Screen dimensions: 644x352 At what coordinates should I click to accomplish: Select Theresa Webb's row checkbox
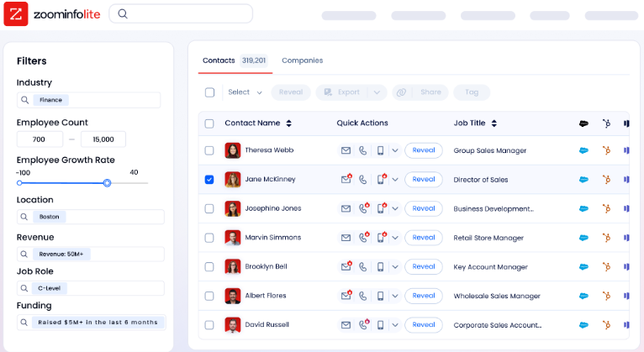209,150
